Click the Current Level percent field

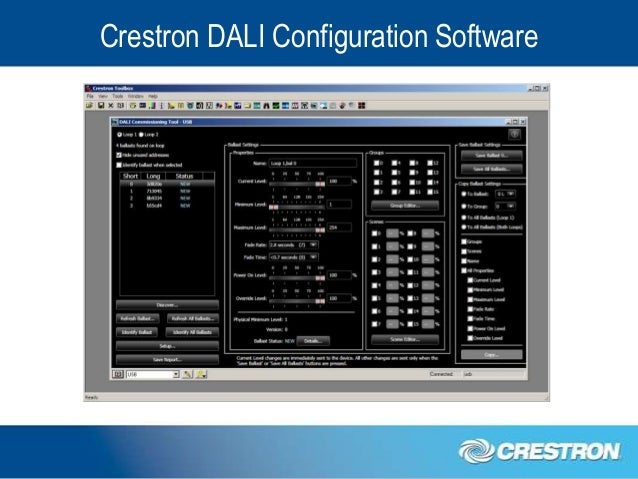339,181
